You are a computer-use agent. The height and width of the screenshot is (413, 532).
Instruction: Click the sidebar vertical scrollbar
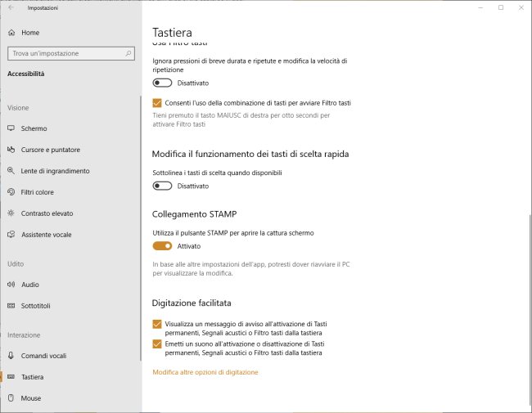[x=141, y=228]
